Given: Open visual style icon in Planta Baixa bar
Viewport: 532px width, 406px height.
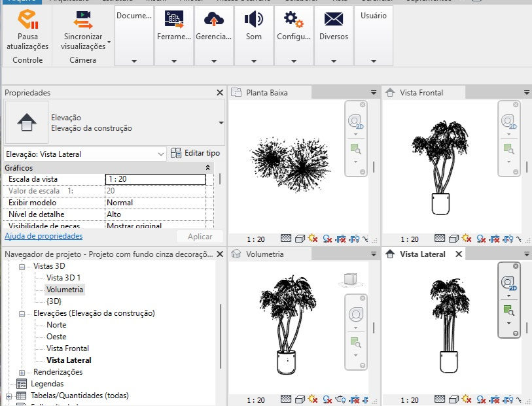Looking at the screenshot, I should pyautogui.click(x=300, y=239).
